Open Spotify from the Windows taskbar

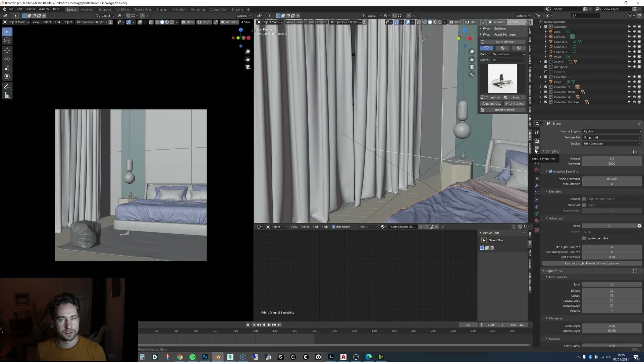click(x=193, y=357)
